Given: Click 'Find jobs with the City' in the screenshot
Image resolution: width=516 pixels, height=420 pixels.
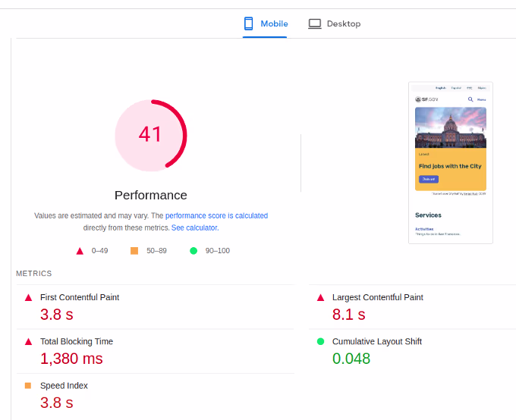Looking at the screenshot, I should point(450,166).
